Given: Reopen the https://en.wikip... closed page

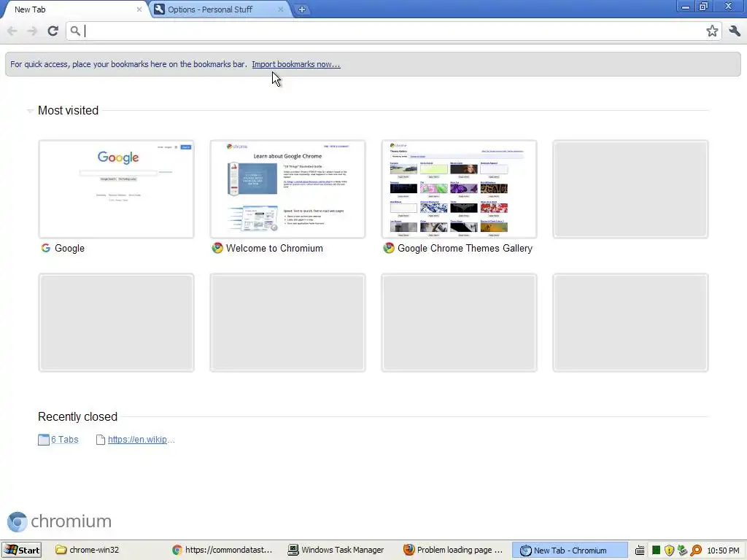Looking at the screenshot, I should pyautogui.click(x=141, y=440).
